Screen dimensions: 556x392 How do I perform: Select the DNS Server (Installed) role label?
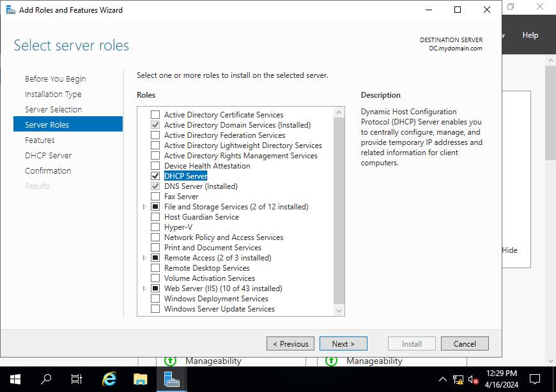tap(201, 186)
